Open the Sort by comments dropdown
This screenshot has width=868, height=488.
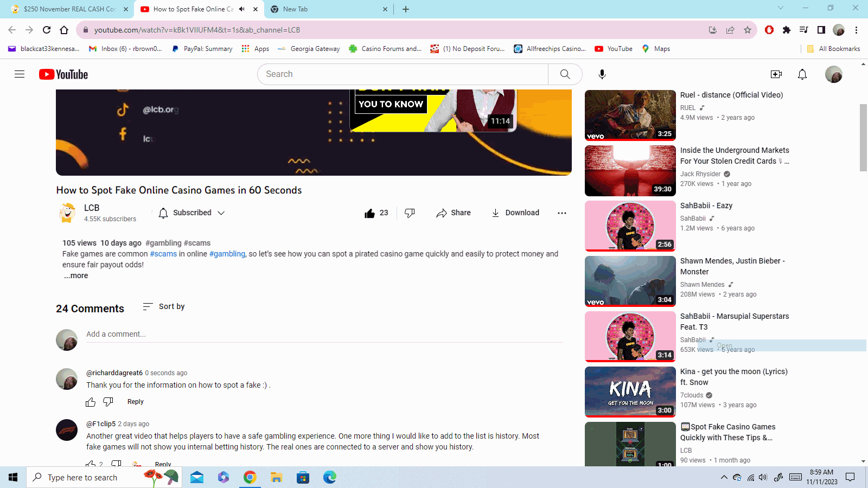pyautogui.click(x=163, y=307)
